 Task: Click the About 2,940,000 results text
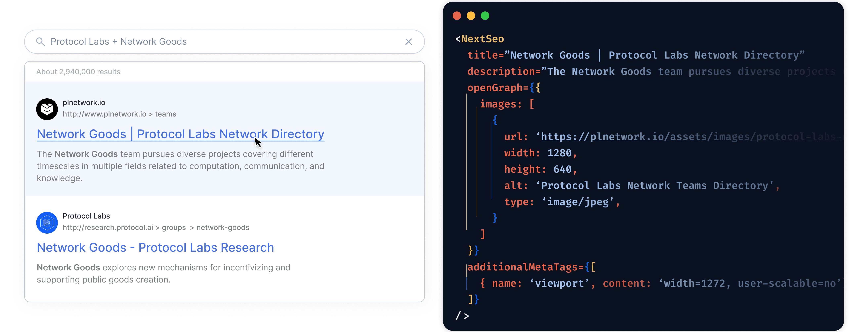coord(78,71)
